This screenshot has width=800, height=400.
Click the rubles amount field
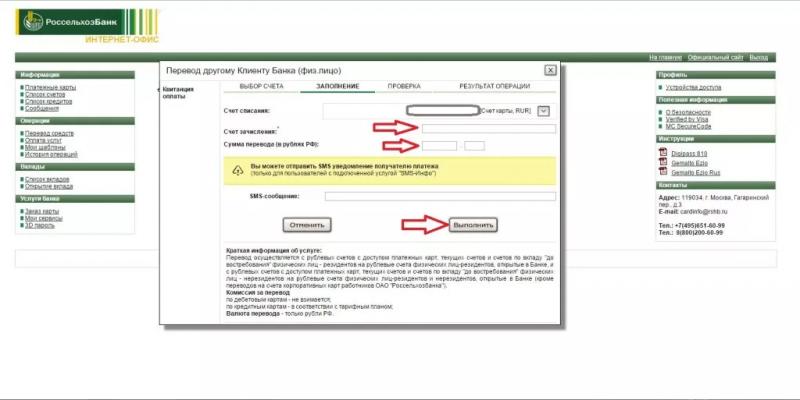click(439, 146)
